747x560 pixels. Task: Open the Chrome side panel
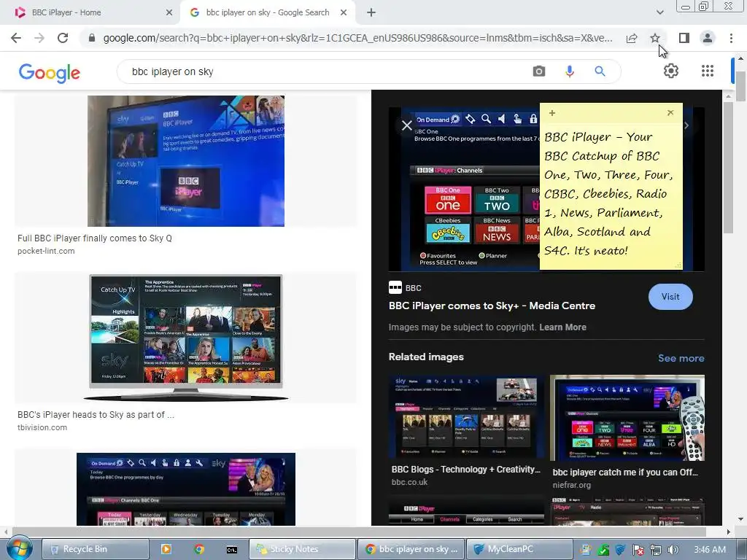click(x=684, y=38)
